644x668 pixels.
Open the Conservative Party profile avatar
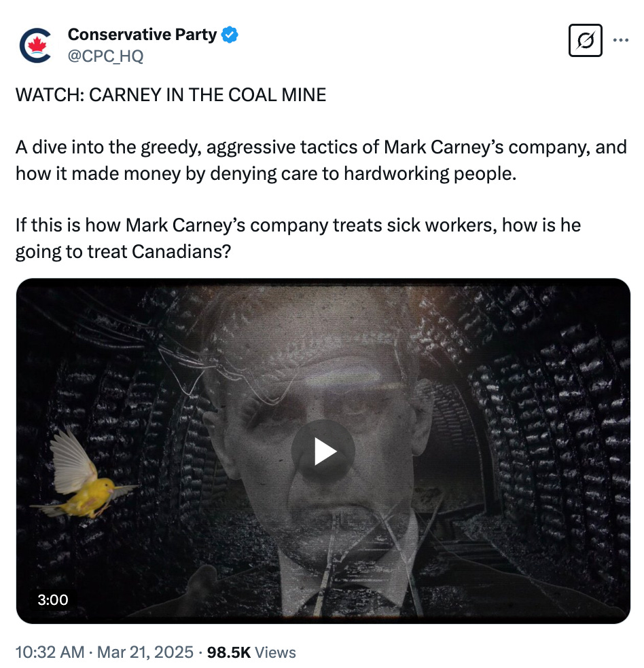(35, 45)
